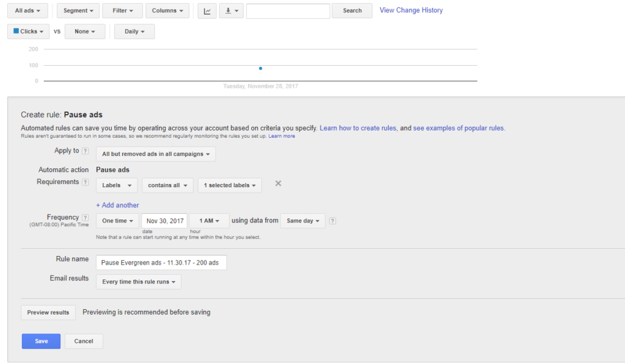Click the Rule name text field
The width and height of the screenshot is (625, 364).
click(161, 263)
